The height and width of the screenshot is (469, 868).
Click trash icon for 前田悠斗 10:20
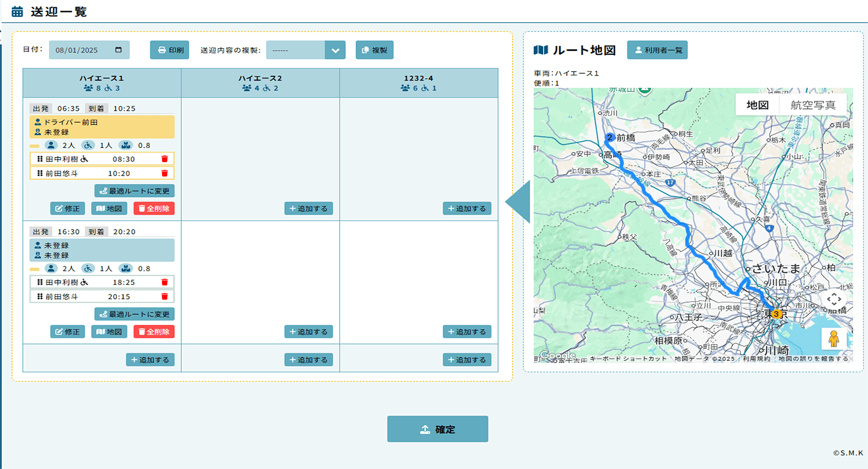[165, 174]
